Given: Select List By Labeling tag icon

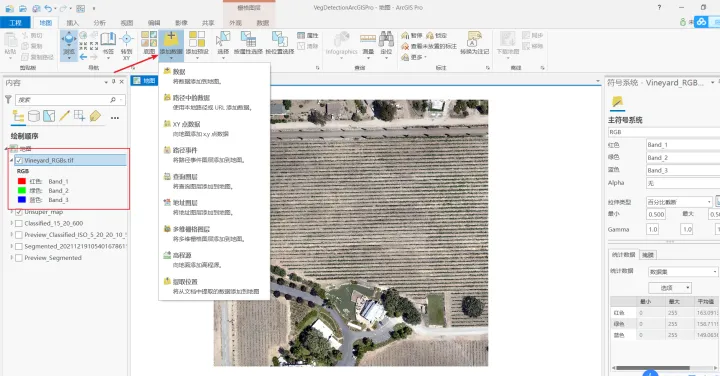Looking at the screenshot, I should click(95, 116).
